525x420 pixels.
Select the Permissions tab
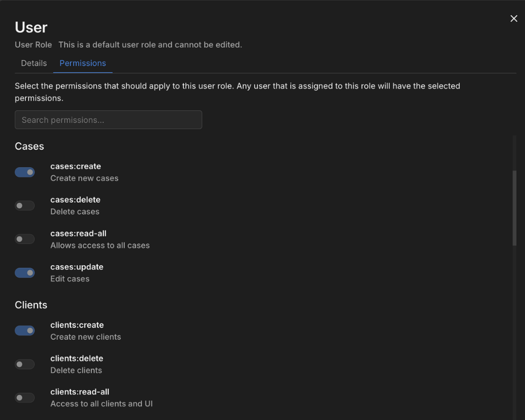(82, 62)
